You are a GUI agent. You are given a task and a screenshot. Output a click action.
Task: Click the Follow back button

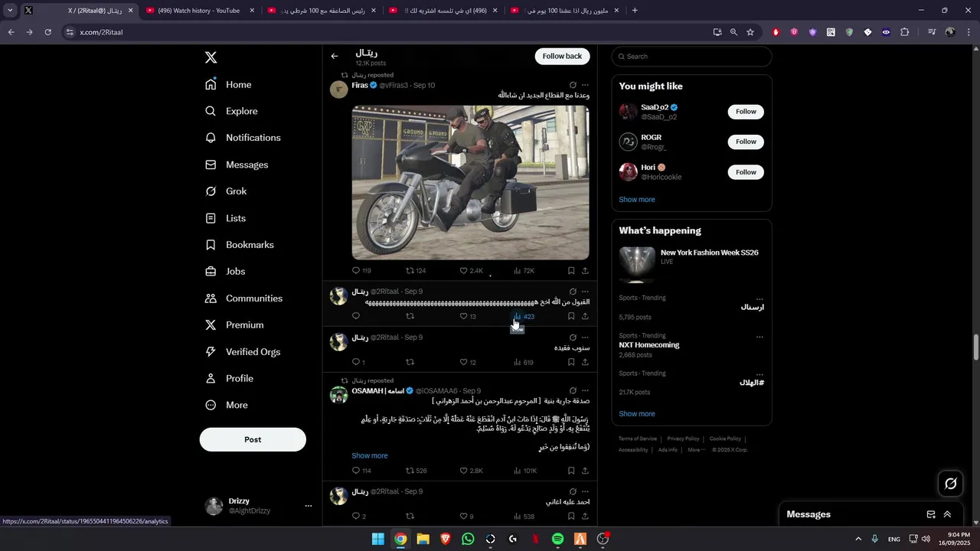point(562,56)
